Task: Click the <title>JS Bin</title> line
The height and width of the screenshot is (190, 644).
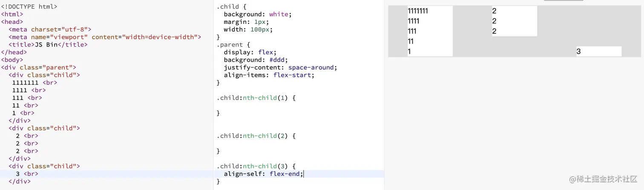Action: tap(48, 44)
